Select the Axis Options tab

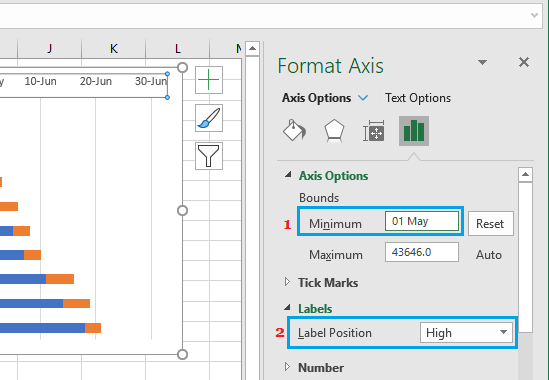click(x=317, y=98)
